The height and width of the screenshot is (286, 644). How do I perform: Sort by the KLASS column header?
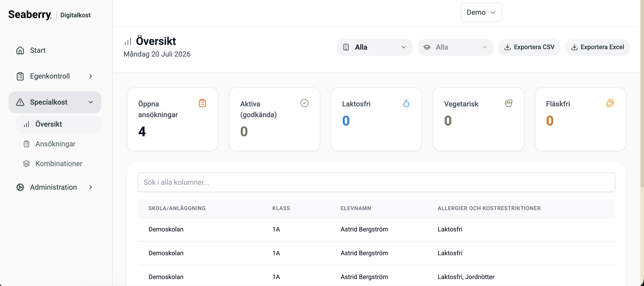tap(281, 208)
